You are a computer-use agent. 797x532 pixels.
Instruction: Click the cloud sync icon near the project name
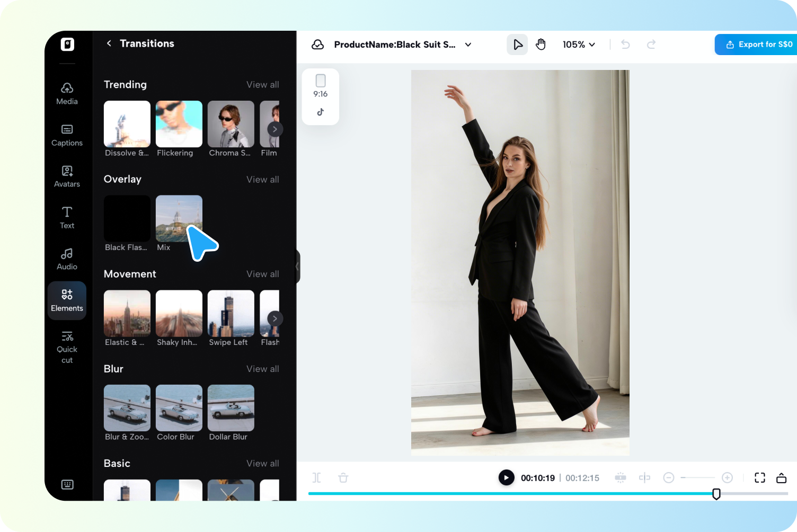tap(317, 45)
